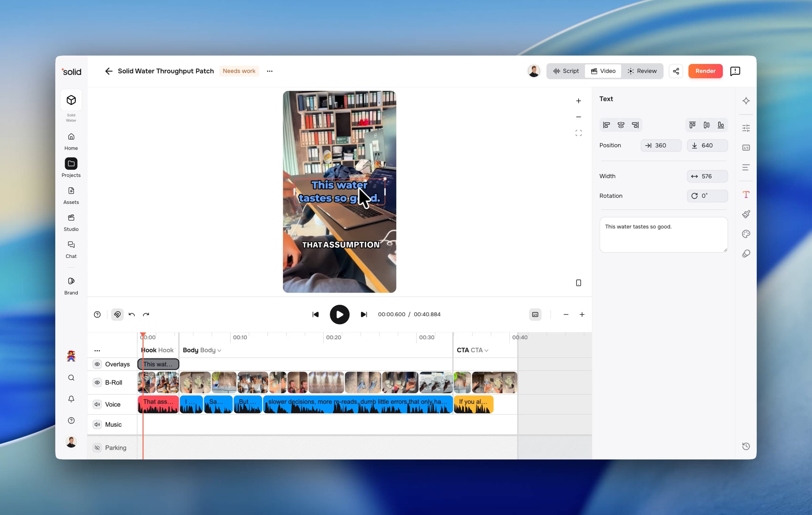The width and height of the screenshot is (812, 515).
Task: Align text left horizontally
Action: (x=606, y=125)
